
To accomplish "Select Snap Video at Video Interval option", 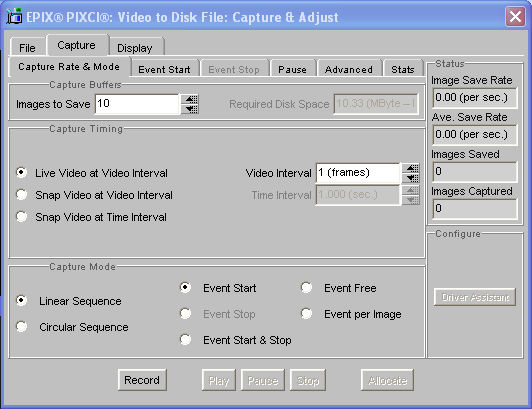I will (x=22, y=195).
